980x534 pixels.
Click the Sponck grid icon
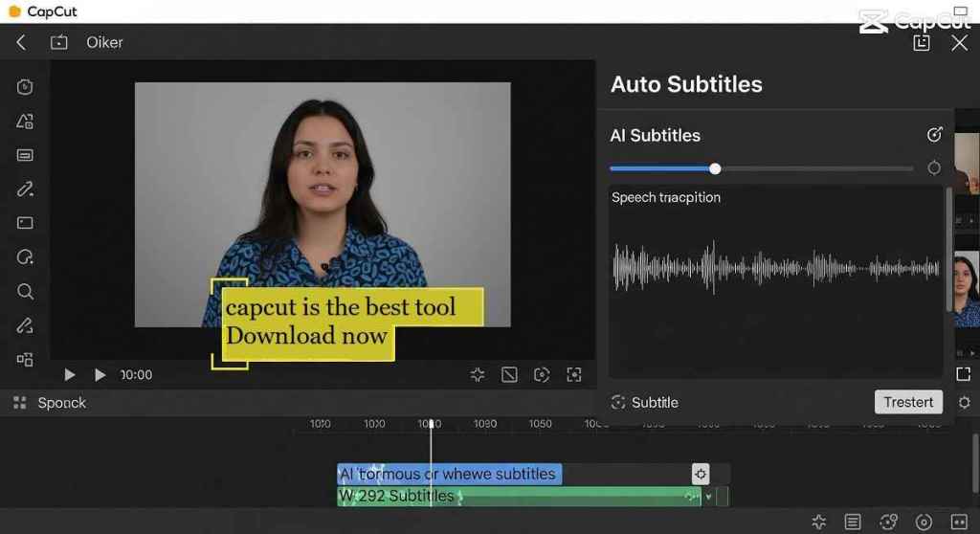click(x=20, y=403)
